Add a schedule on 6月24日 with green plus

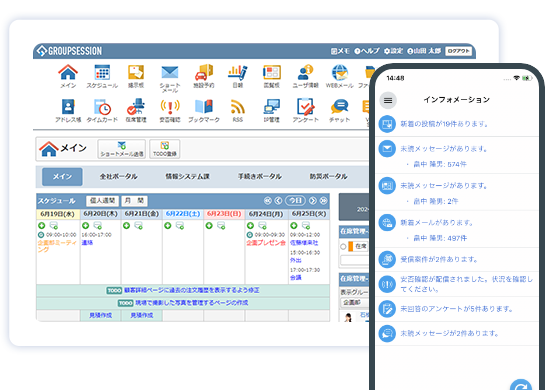250,225
